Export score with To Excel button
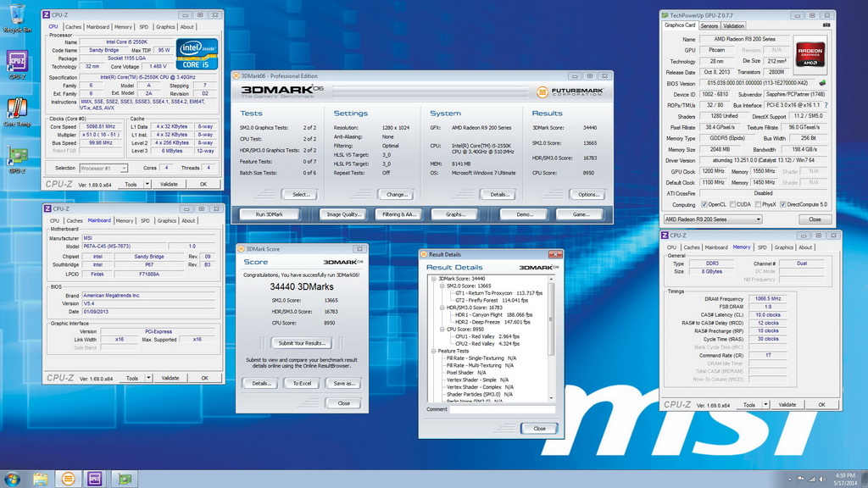Viewport: 868px width, 488px height. pyautogui.click(x=303, y=384)
